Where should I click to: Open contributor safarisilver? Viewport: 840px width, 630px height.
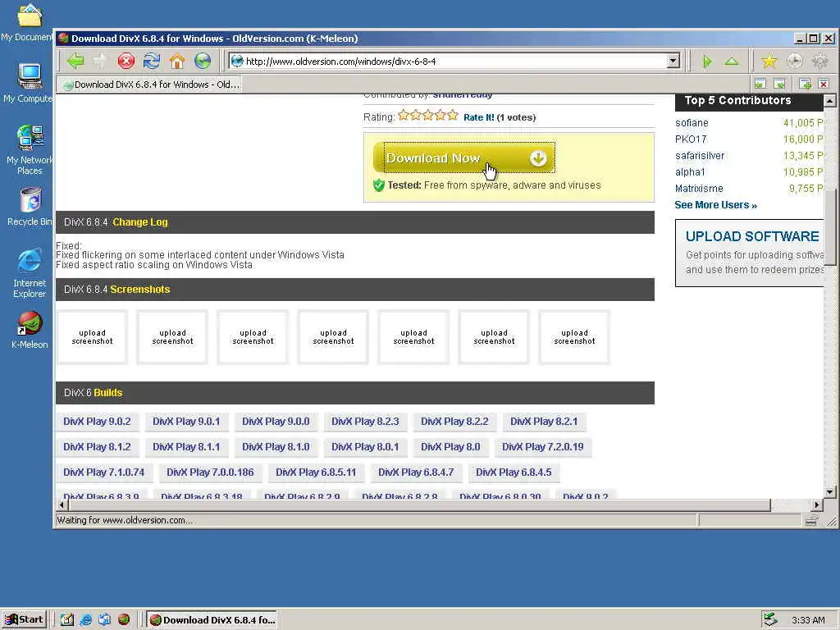[x=700, y=156]
